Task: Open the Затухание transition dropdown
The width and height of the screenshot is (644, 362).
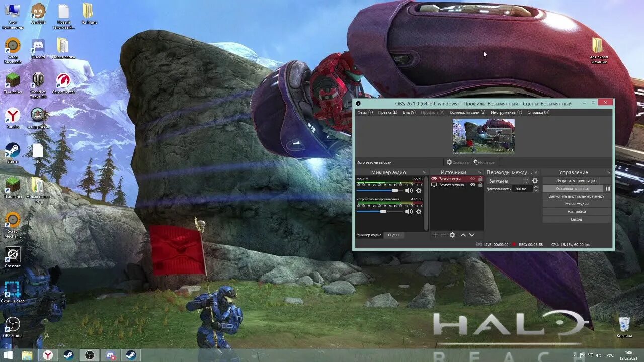Action: (508, 181)
